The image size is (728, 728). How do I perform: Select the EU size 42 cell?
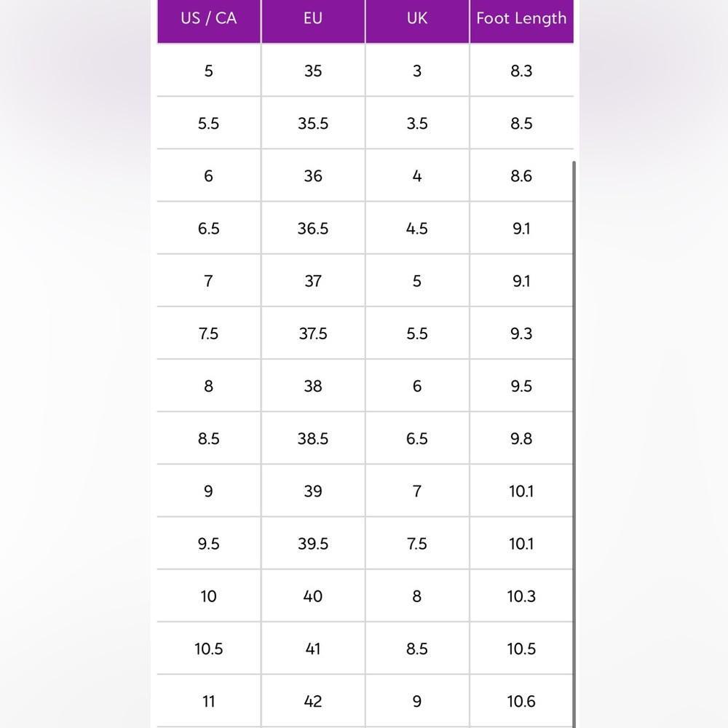[x=313, y=700]
